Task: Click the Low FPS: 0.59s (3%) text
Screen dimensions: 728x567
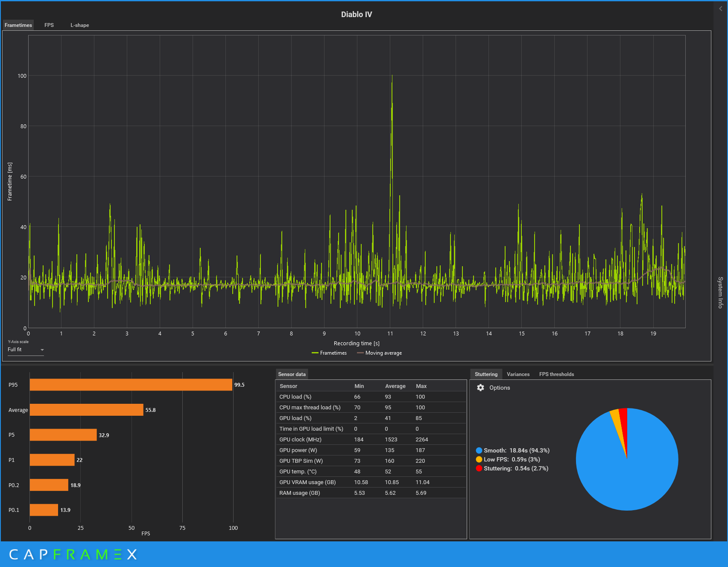Action: click(512, 459)
